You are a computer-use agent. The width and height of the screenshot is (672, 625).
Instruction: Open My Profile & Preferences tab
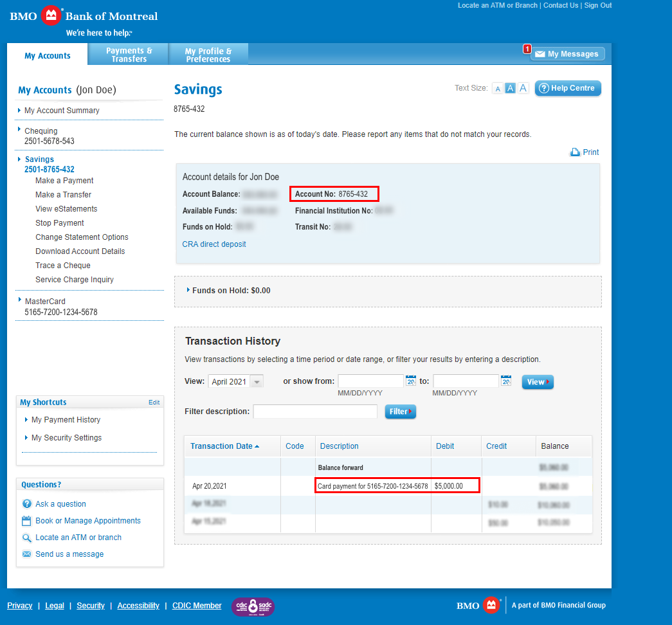[208, 55]
